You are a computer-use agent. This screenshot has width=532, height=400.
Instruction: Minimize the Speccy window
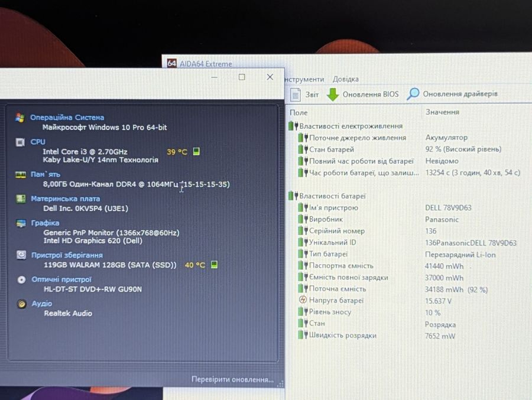(214, 77)
